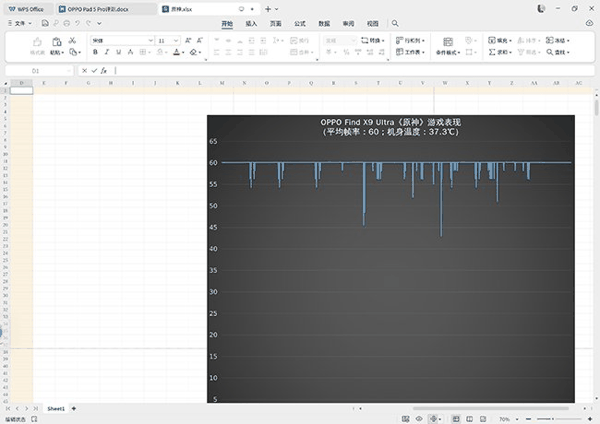Screen dimensions: 600x424
Task: Click the Italic formatting icon
Action: pos(108,52)
